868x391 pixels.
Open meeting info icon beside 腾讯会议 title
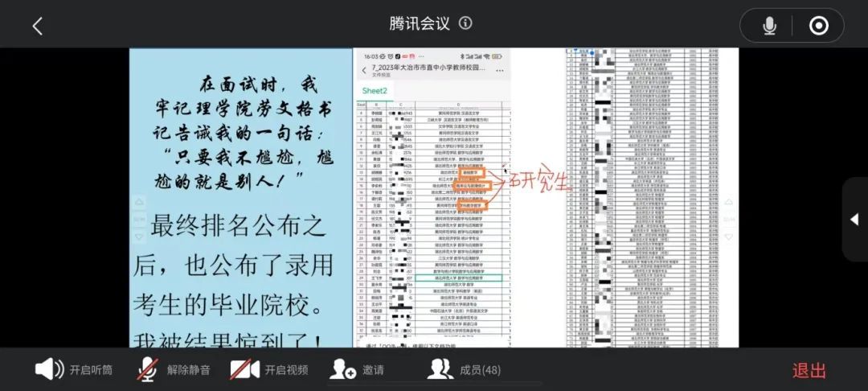pos(465,23)
